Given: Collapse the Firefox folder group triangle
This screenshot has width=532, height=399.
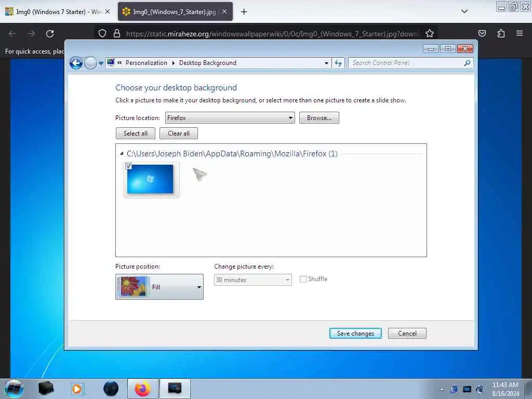Looking at the screenshot, I should coord(122,154).
